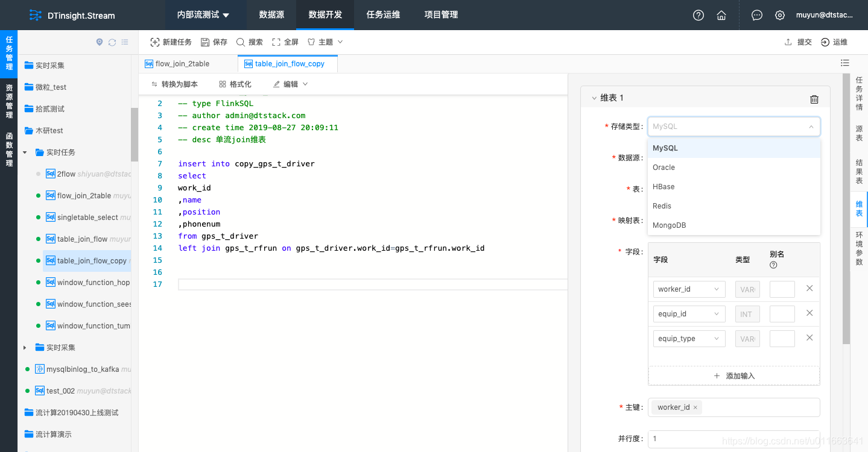Click the locate pin icon in sidebar

100,42
